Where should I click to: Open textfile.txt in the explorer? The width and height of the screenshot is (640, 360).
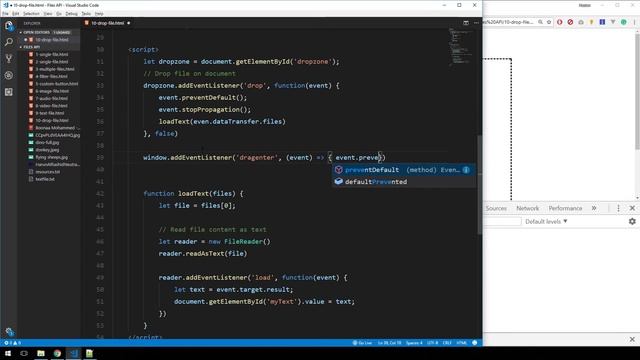pyautogui.click(x=45, y=179)
